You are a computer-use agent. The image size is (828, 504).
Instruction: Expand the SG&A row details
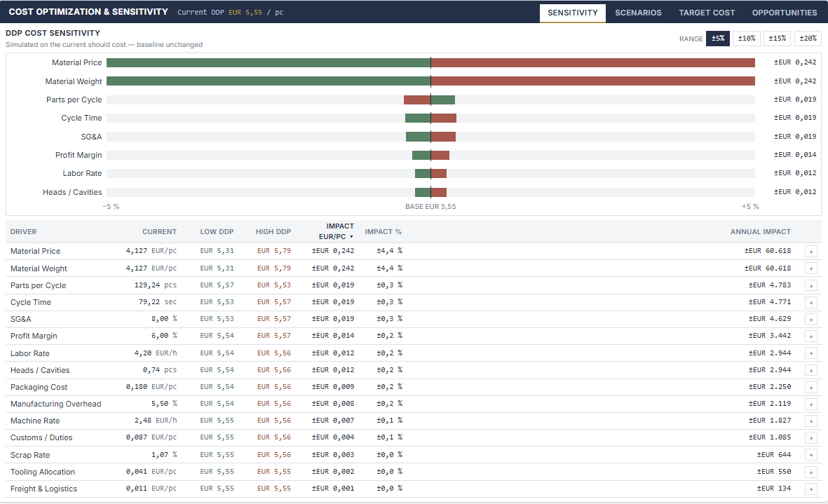811,319
